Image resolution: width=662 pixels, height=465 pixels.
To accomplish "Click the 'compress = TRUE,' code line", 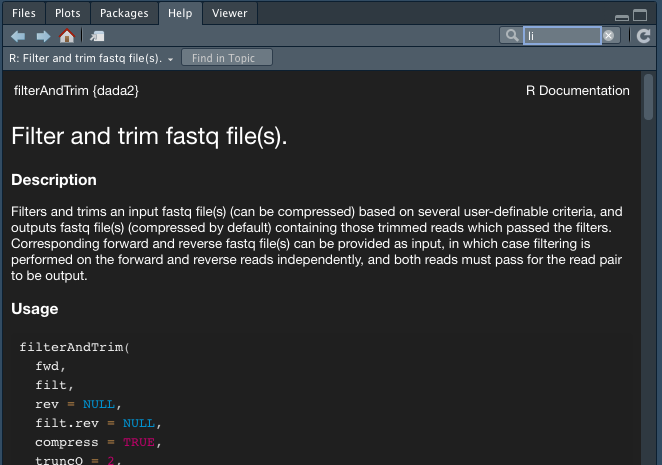I will [98, 442].
